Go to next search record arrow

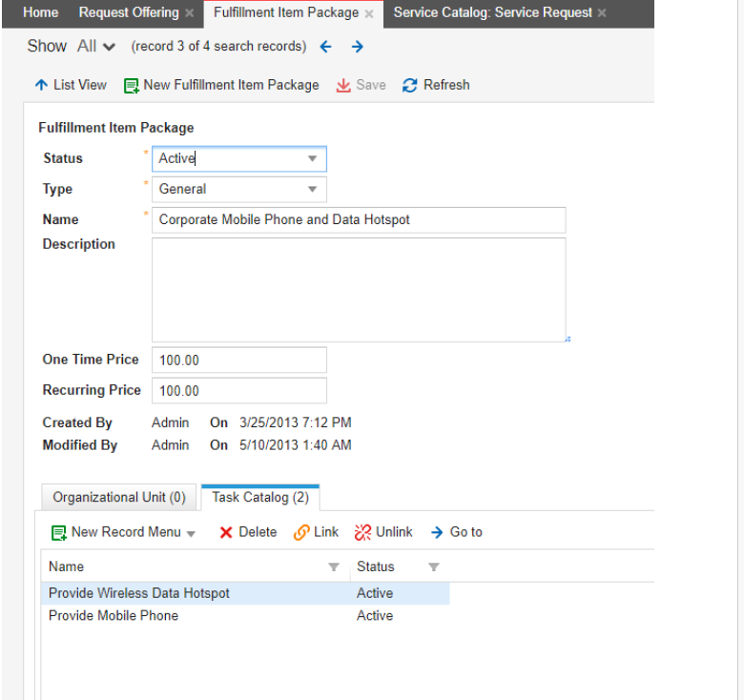coord(358,47)
